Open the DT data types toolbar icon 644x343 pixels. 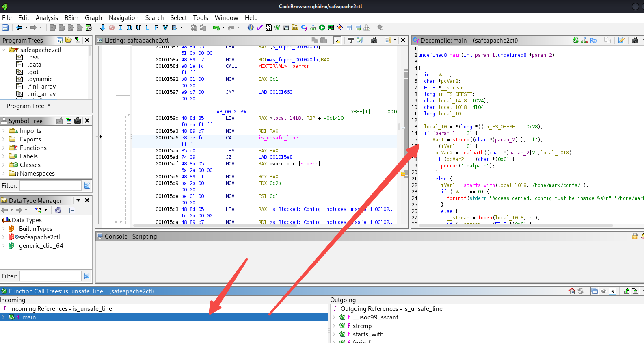[295, 28]
